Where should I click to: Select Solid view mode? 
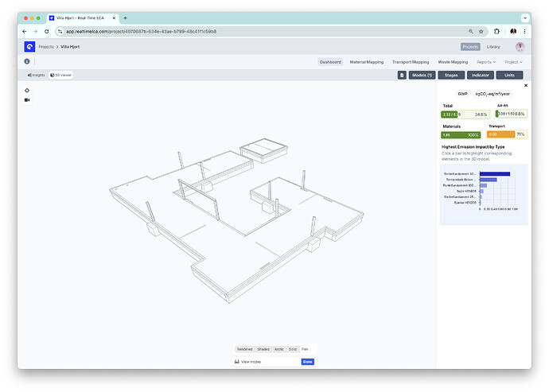click(293, 349)
